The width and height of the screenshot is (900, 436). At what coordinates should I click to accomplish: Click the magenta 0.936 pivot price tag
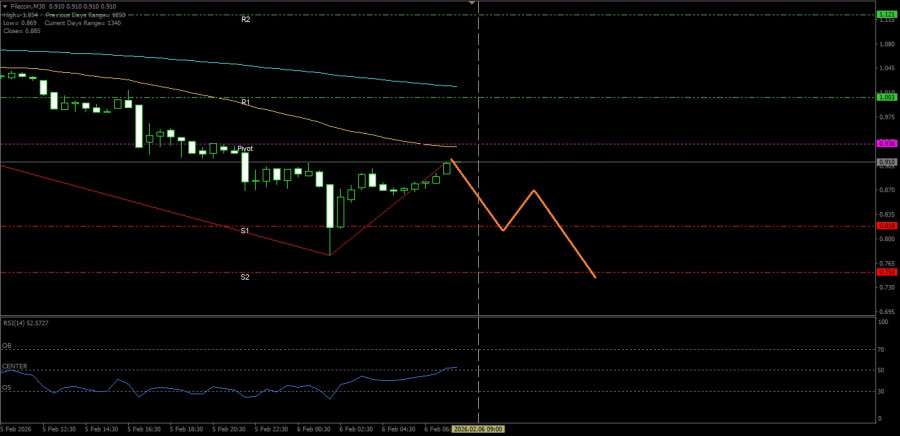point(887,143)
